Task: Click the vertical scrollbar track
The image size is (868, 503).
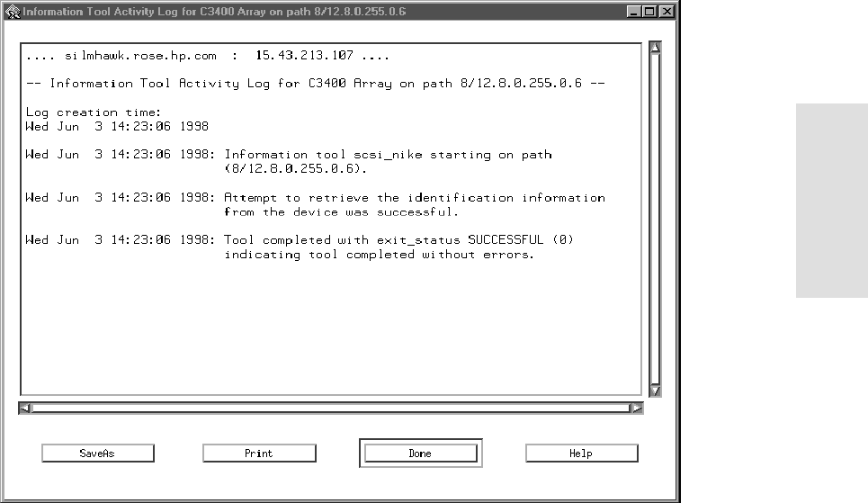Action: [x=656, y=220]
